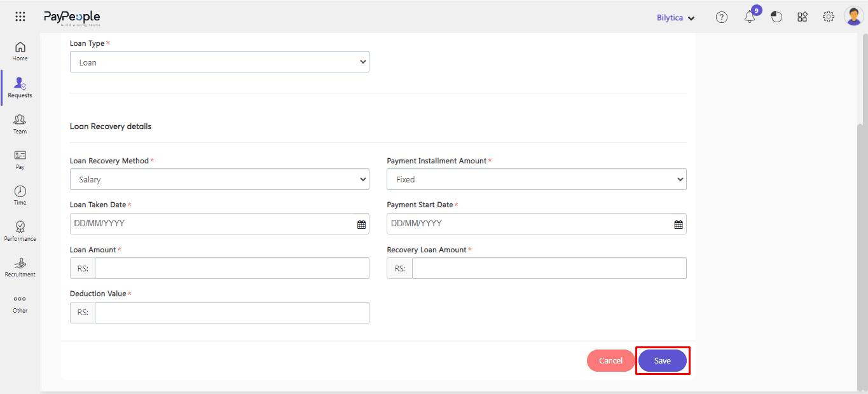868x394 pixels.
Task: Expand the Loan Recovery Method dropdown
Action: 219,180
